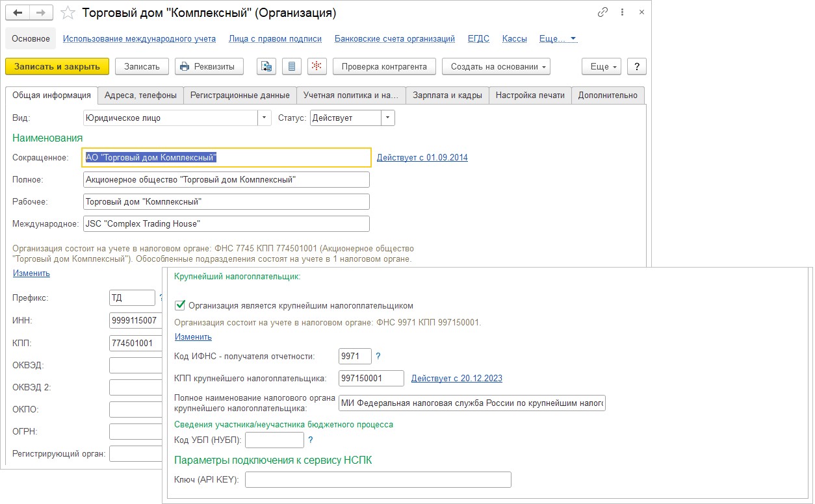Viewport: 815px width, 504px height.
Task: Open Банковские счета организаций link
Action: [x=395, y=38]
